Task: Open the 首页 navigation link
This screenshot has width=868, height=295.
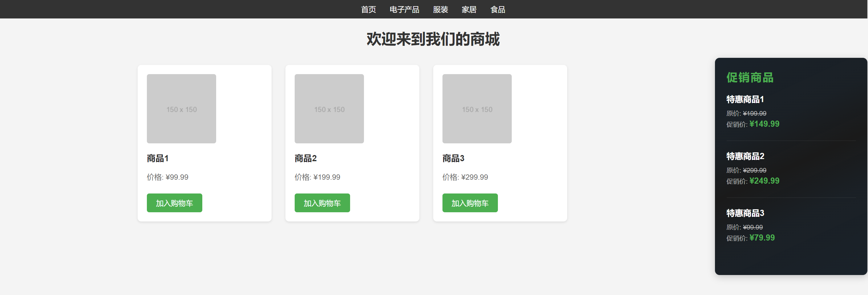Action: point(368,10)
